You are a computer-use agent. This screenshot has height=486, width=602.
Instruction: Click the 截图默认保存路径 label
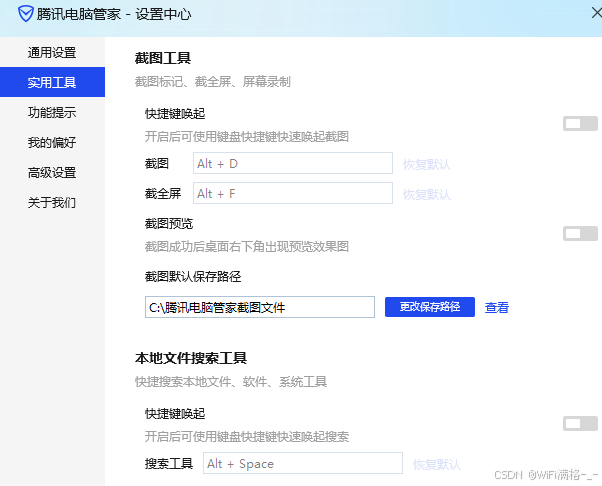point(193,276)
